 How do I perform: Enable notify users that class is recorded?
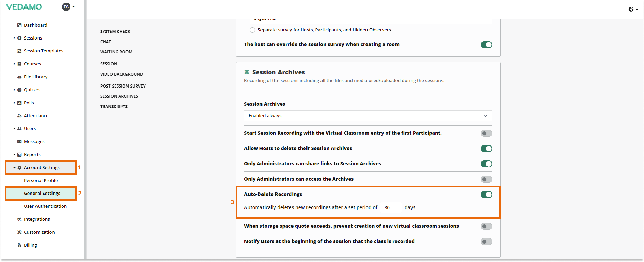[486, 242]
